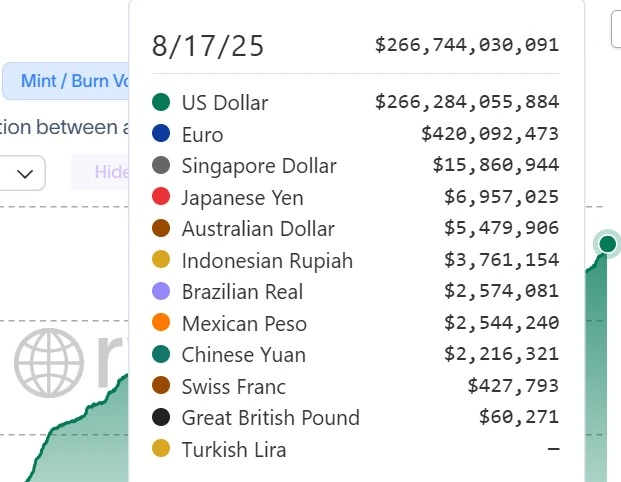This screenshot has height=482, width=621.
Task: Click the Turkish Lira entry
Action: (x=234, y=450)
